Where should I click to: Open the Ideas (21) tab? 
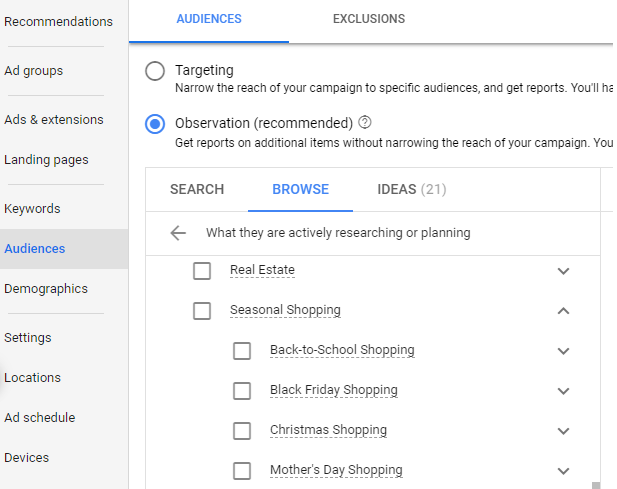coord(412,189)
